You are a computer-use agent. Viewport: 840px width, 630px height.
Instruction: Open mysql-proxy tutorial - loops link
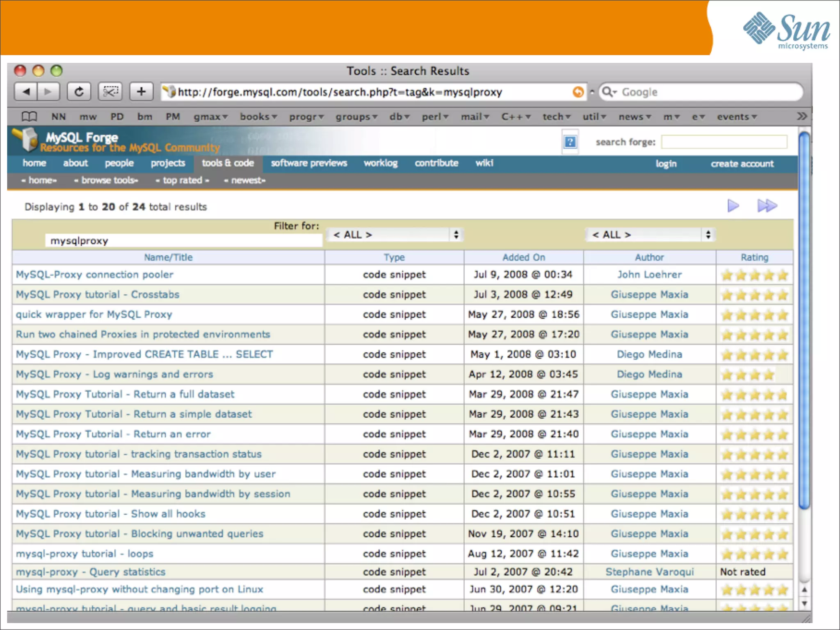point(84,554)
